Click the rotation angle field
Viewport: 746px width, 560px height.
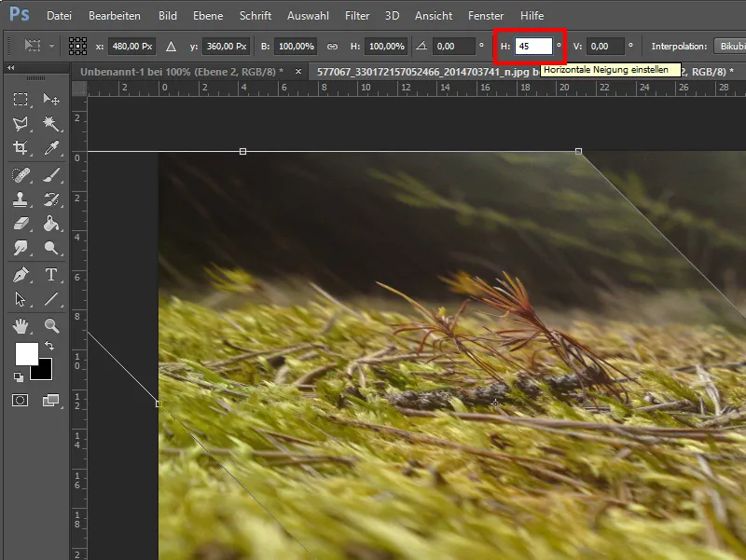point(453,46)
